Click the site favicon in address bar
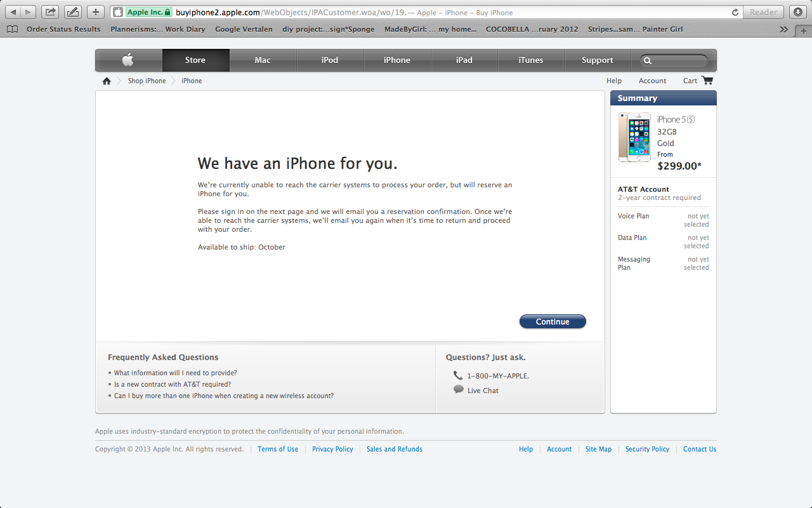The height and width of the screenshot is (508, 812). coord(117,12)
